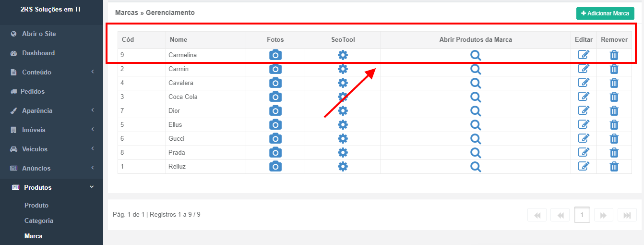Open SeoTool gear for Carmelina
The width and height of the screenshot is (644, 245).
coord(343,55)
